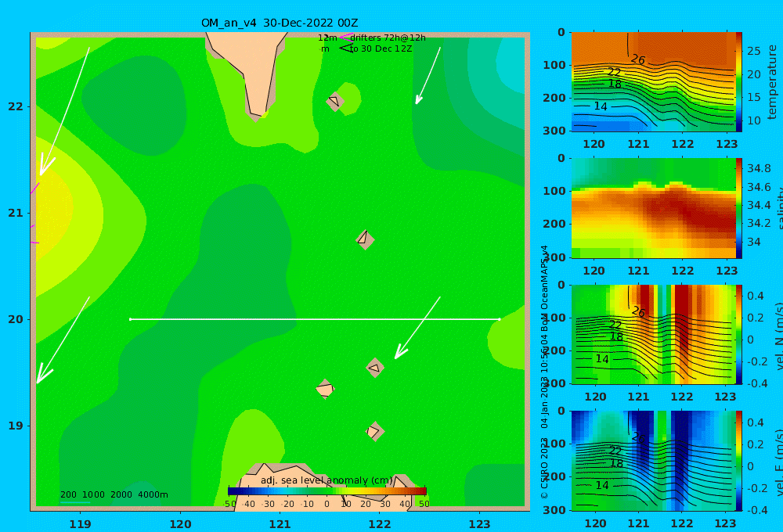The width and height of the screenshot is (783, 532).
Task: Select the black arrow legend symbol
Action: pyautogui.click(x=345, y=48)
